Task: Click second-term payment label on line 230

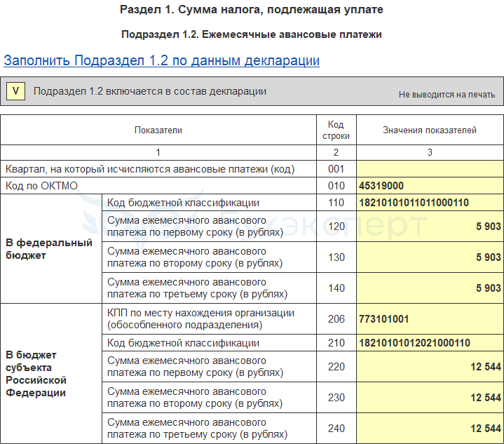Action: [x=195, y=397]
